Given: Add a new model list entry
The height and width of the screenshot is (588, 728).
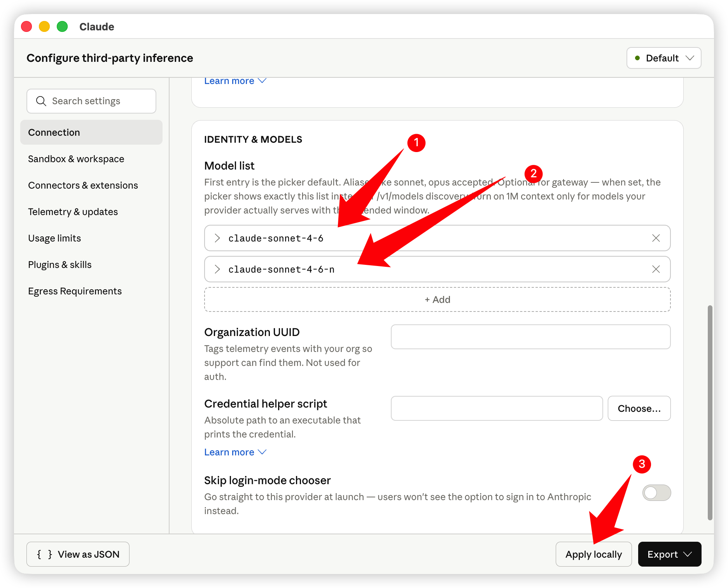Looking at the screenshot, I should click(x=437, y=299).
